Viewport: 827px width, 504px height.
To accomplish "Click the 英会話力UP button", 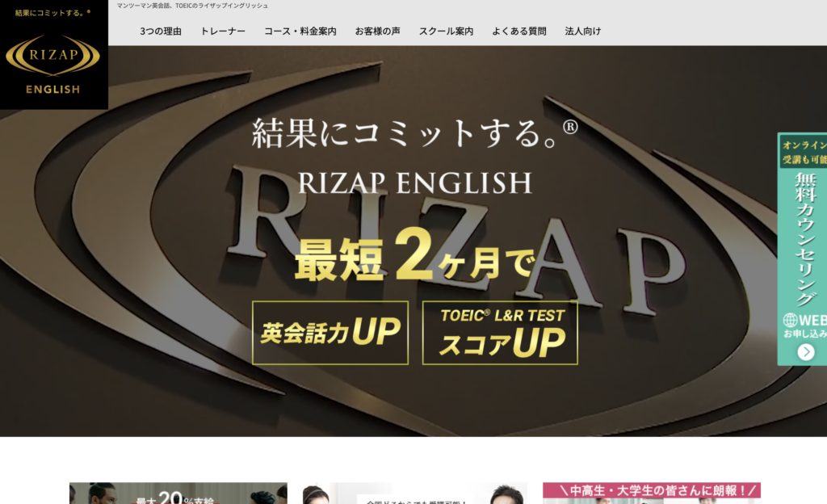I will 330,333.
